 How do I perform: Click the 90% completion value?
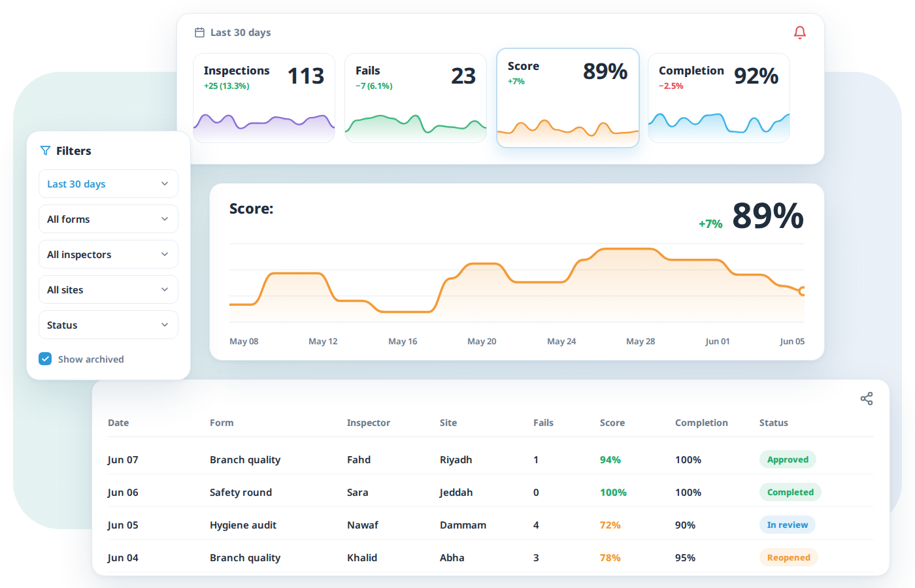(x=685, y=525)
